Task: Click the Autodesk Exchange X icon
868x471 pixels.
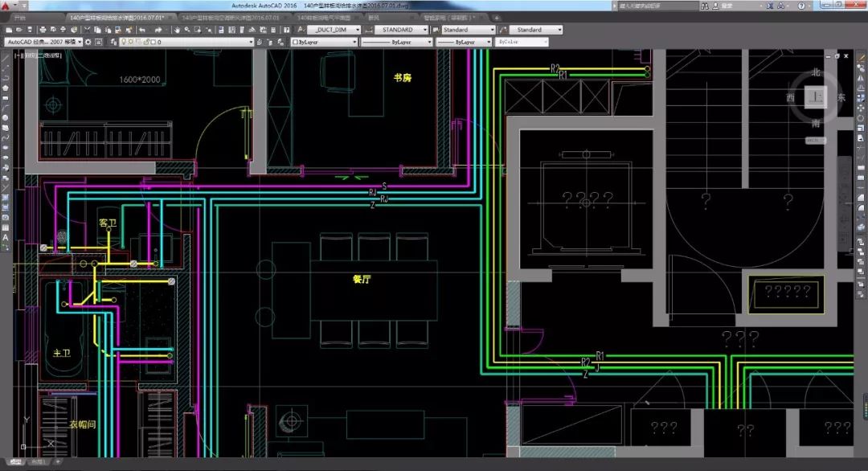Action: pyautogui.click(x=770, y=6)
